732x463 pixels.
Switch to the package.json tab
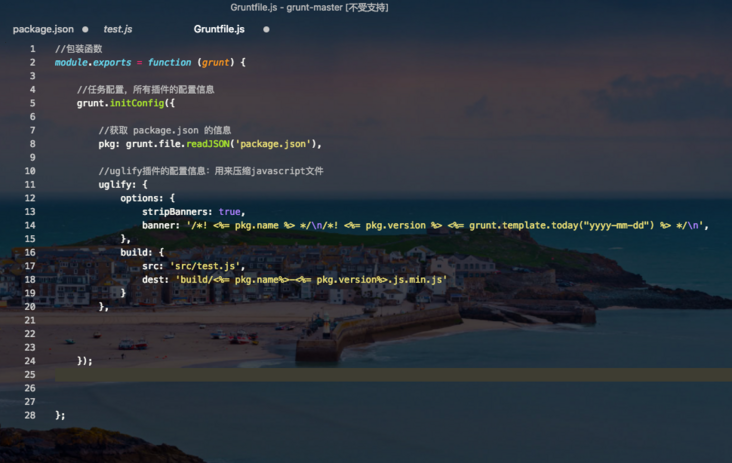coord(43,29)
